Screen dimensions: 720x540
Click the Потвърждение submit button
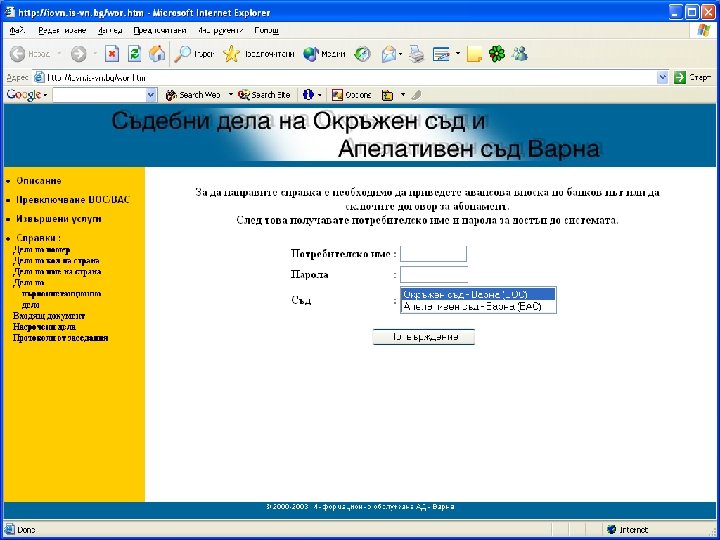pos(423,337)
